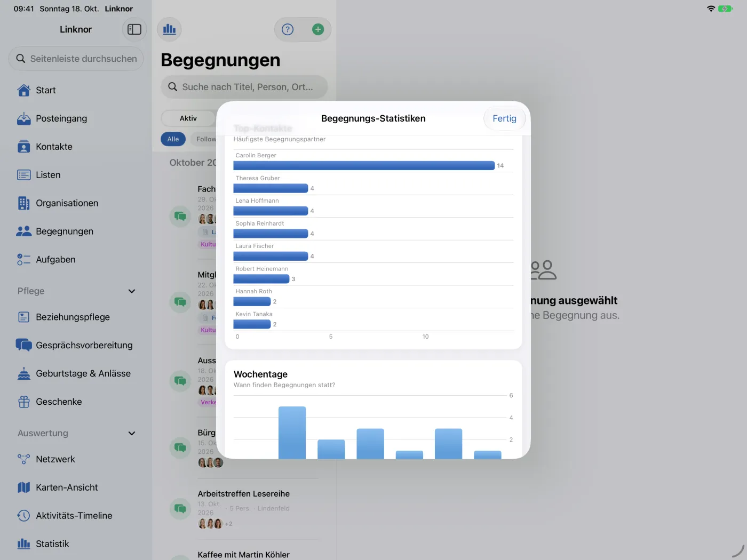Image resolution: width=747 pixels, height=560 pixels.
Task: Select the Aktiv segment
Action: (x=188, y=118)
